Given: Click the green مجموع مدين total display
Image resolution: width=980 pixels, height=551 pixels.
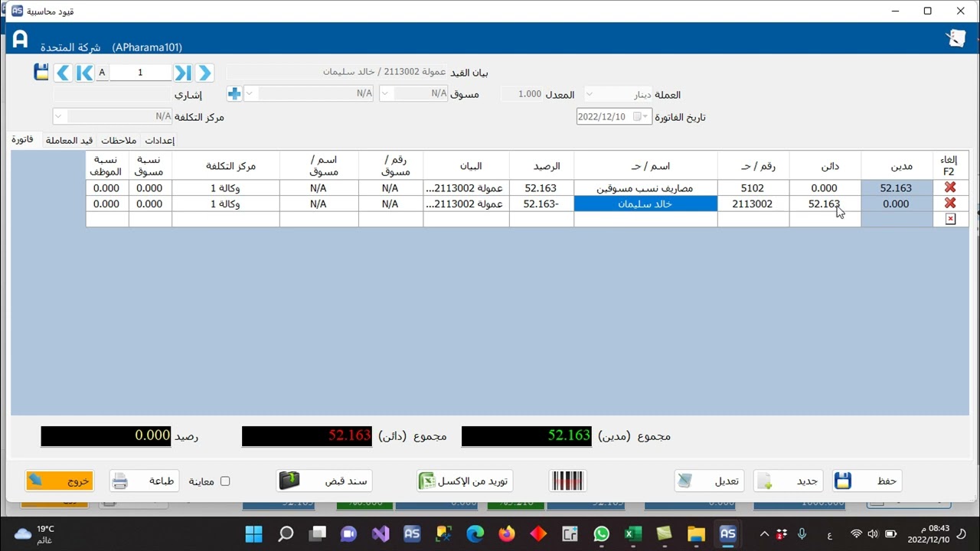Looking at the screenshot, I should click(x=528, y=435).
